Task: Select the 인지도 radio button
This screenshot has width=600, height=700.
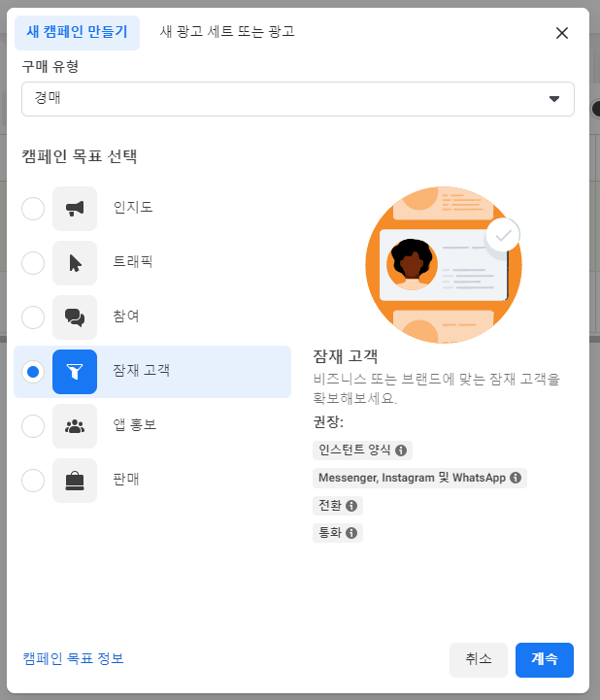Action: (33, 209)
